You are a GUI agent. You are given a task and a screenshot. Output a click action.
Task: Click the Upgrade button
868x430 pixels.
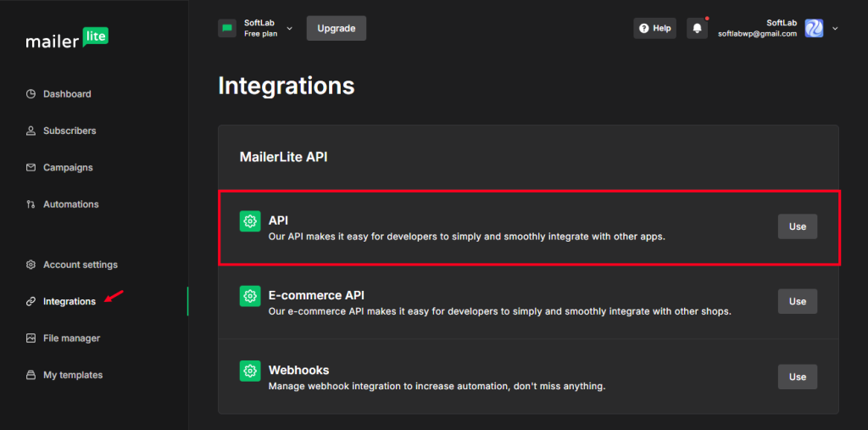(337, 28)
